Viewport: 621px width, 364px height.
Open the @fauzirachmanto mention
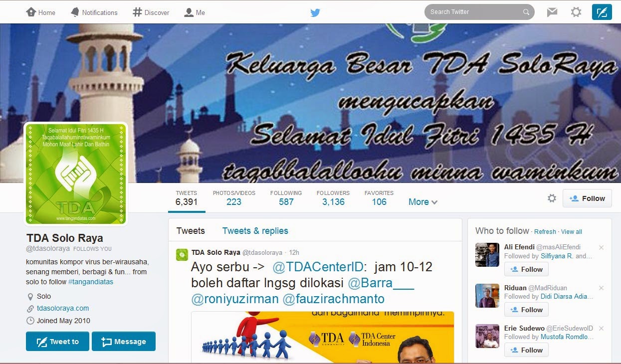334,299
